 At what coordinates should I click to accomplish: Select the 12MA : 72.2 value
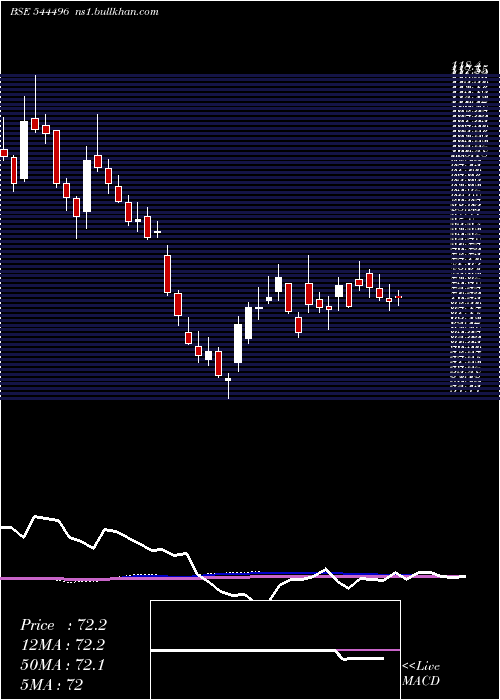(63, 645)
